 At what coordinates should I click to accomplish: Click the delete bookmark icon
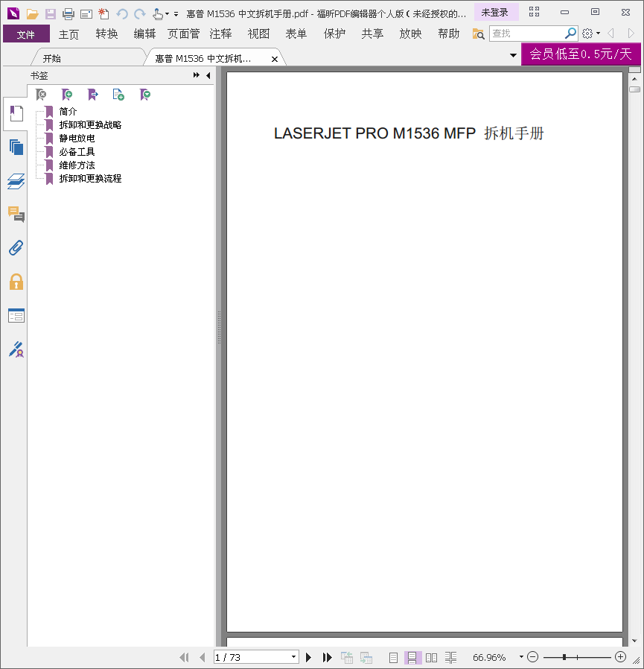(41, 95)
